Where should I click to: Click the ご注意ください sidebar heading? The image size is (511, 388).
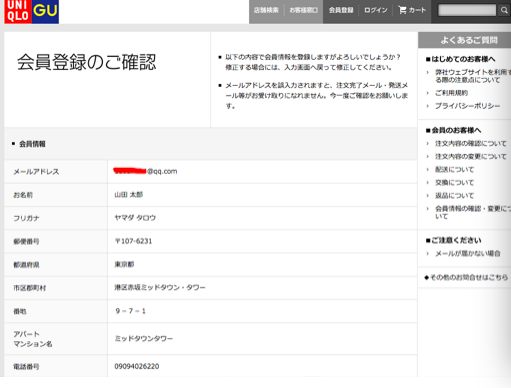[453, 240]
